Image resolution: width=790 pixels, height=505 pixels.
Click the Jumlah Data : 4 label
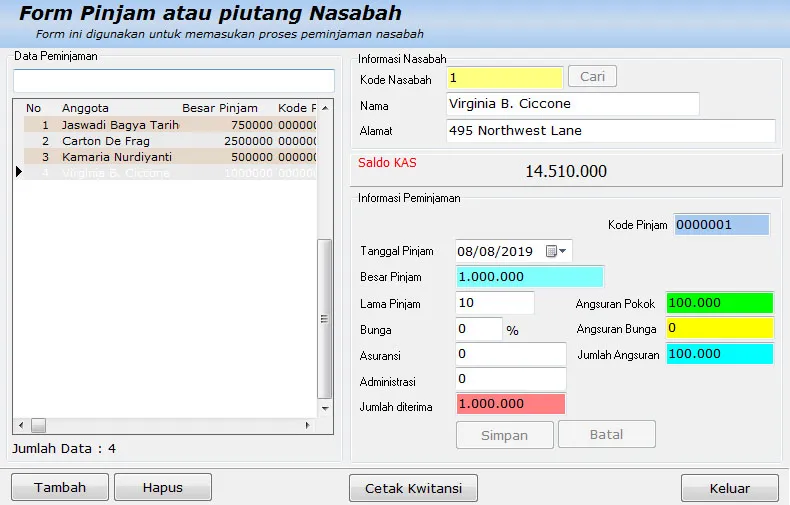(64, 449)
